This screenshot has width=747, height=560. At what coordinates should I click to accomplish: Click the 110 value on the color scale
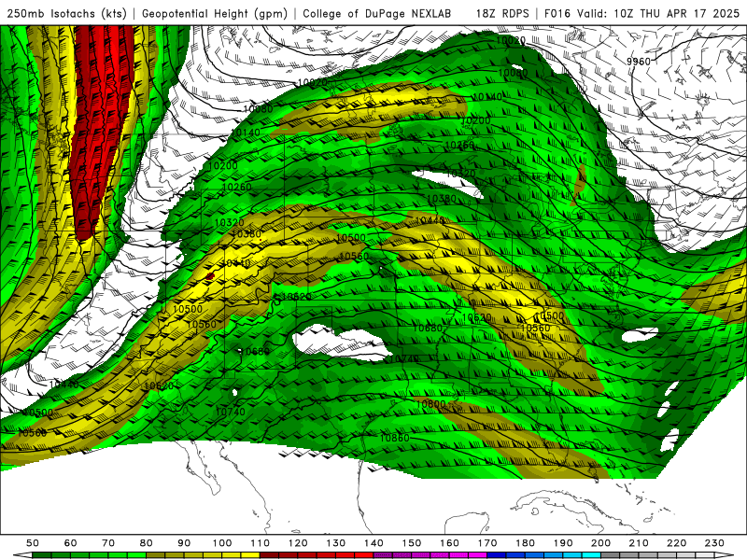260,543
